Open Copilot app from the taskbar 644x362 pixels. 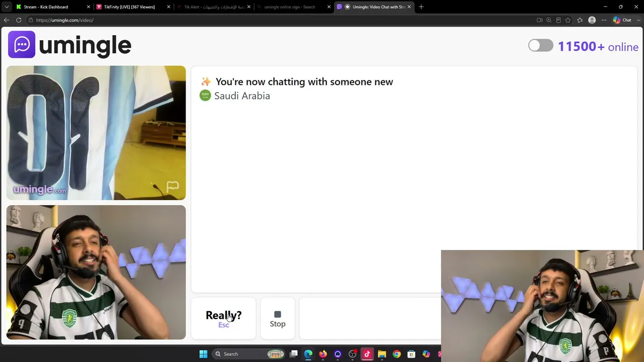coord(426,354)
